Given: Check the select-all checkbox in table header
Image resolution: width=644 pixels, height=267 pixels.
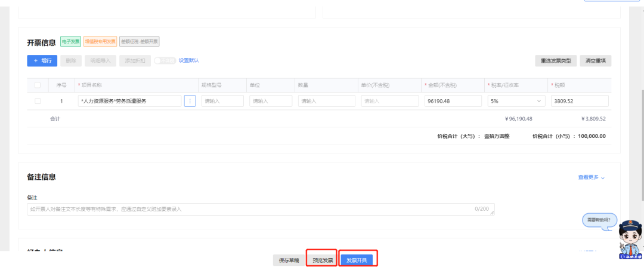Looking at the screenshot, I should 38,85.
